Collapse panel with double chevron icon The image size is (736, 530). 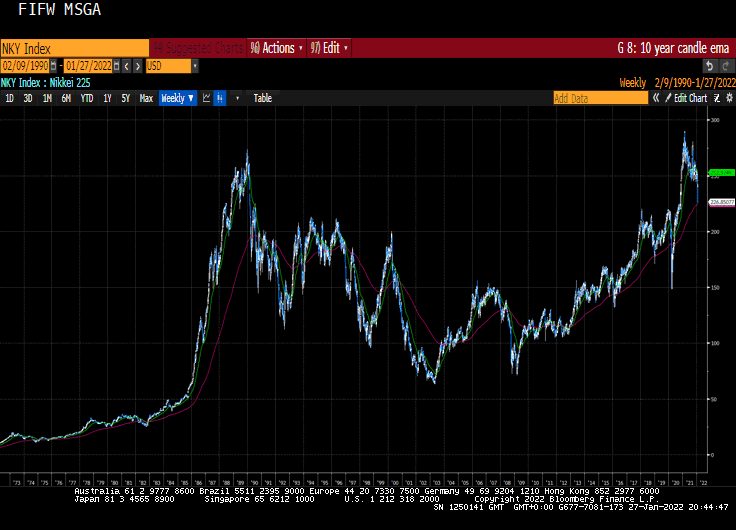click(656, 98)
